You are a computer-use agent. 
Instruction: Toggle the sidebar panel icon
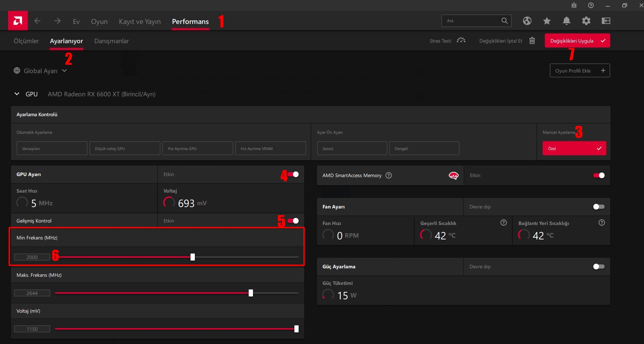pyautogui.click(x=606, y=21)
